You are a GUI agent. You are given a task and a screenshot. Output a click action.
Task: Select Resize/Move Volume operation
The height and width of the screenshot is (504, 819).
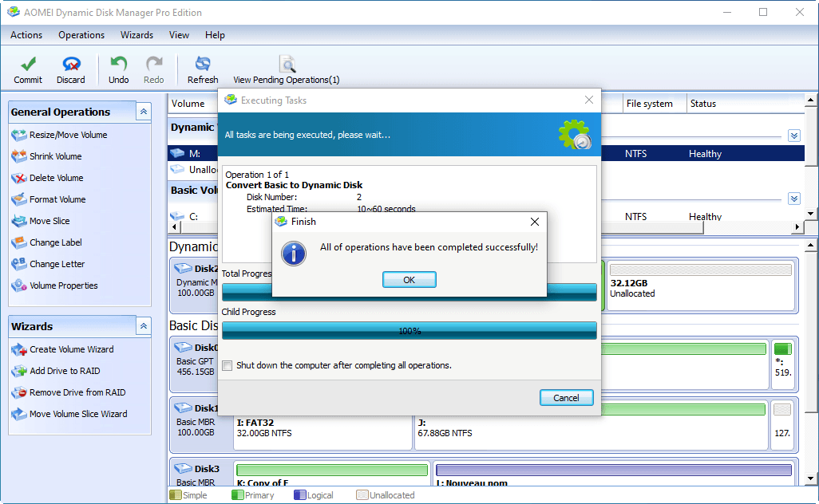coord(59,135)
